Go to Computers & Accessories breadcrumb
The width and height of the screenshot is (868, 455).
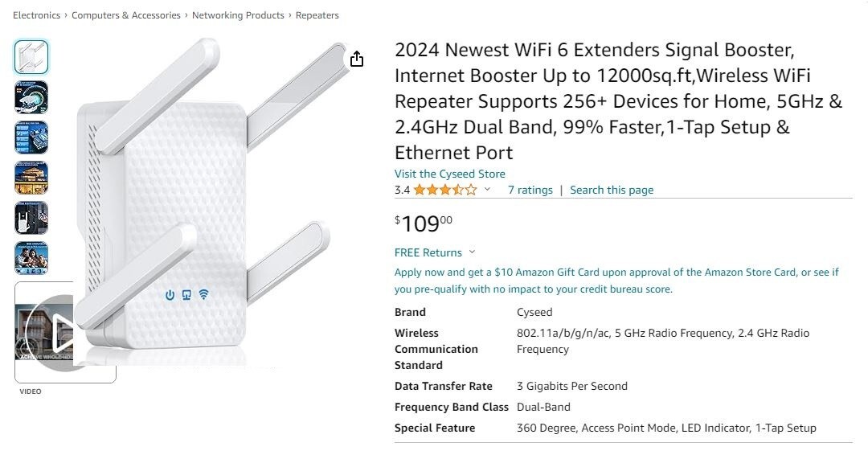point(126,15)
